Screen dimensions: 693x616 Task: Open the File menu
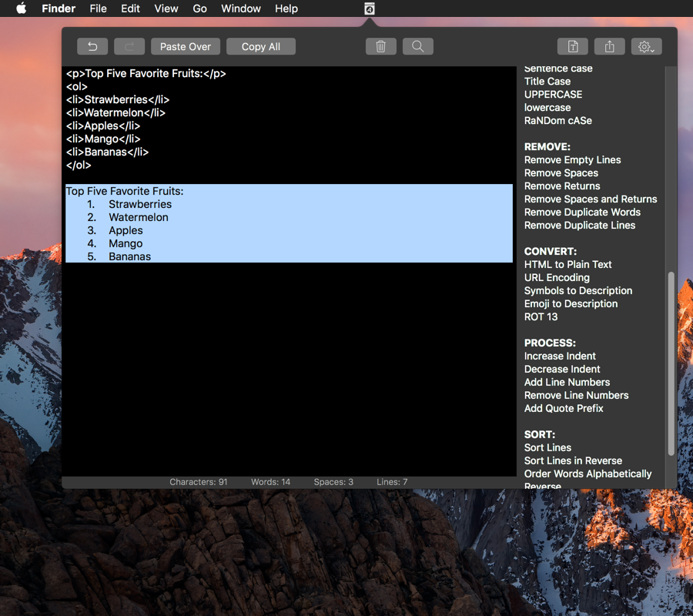coord(98,8)
